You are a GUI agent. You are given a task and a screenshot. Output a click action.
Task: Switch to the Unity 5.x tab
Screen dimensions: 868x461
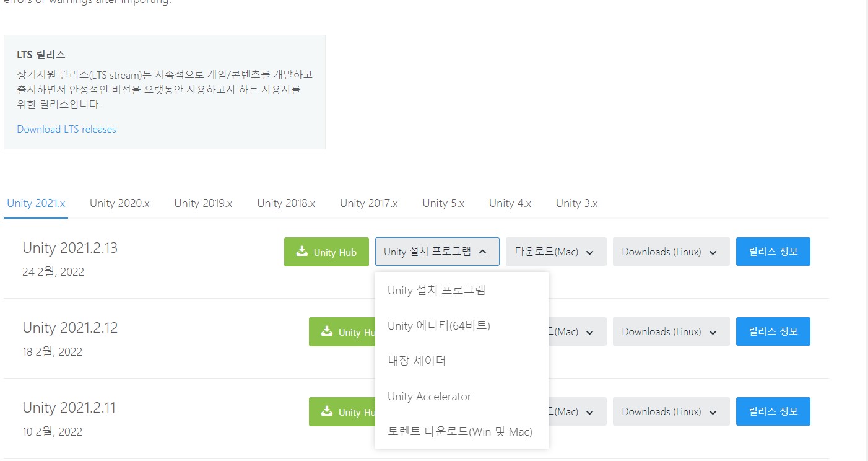[443, 203]
